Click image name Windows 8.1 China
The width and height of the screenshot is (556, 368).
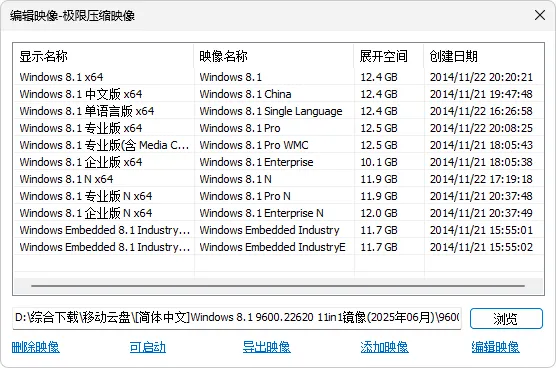(x=245, y=94)
